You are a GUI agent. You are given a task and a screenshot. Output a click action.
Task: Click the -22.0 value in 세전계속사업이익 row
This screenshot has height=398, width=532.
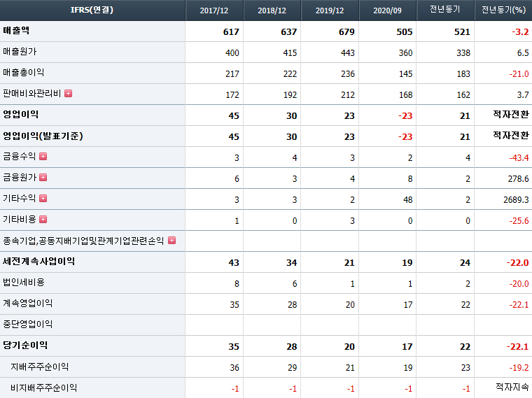(517, 263)
